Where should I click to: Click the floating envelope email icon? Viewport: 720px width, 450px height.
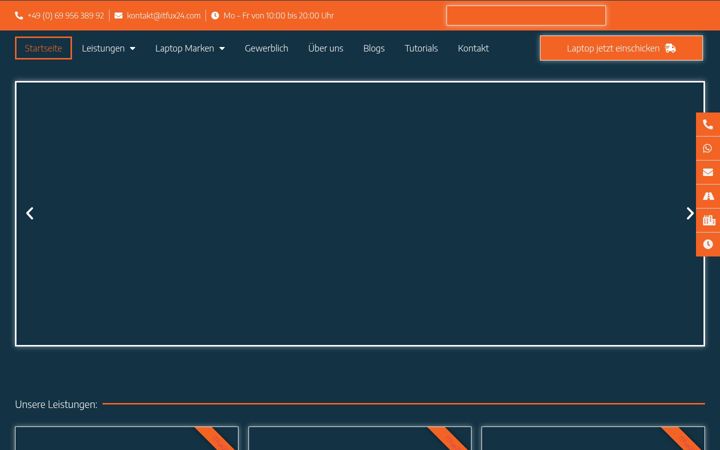tap(708, 172)
